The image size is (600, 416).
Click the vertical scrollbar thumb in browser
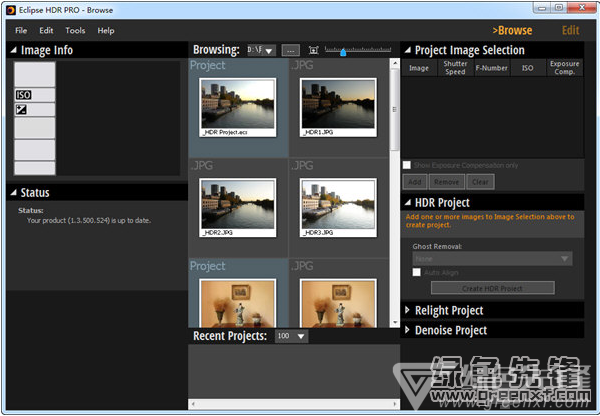395,109
